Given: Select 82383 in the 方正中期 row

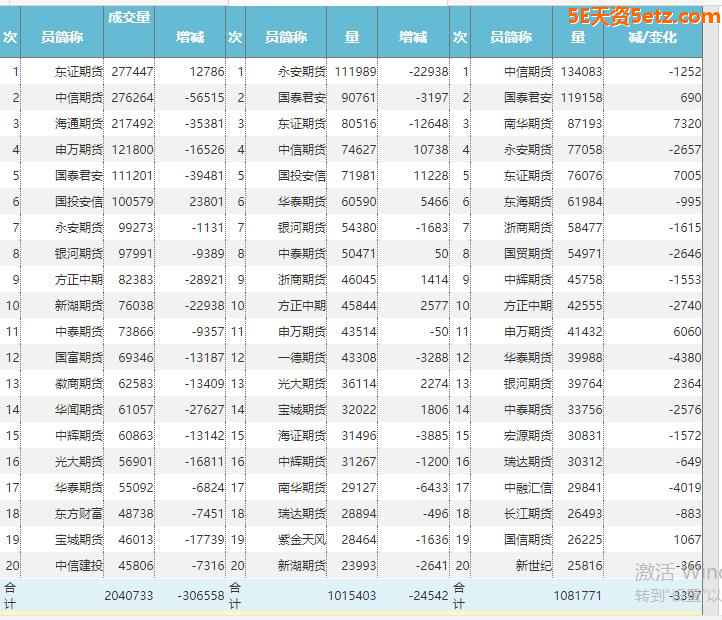Looking at the screenshot, I should (x=135, y=280).
